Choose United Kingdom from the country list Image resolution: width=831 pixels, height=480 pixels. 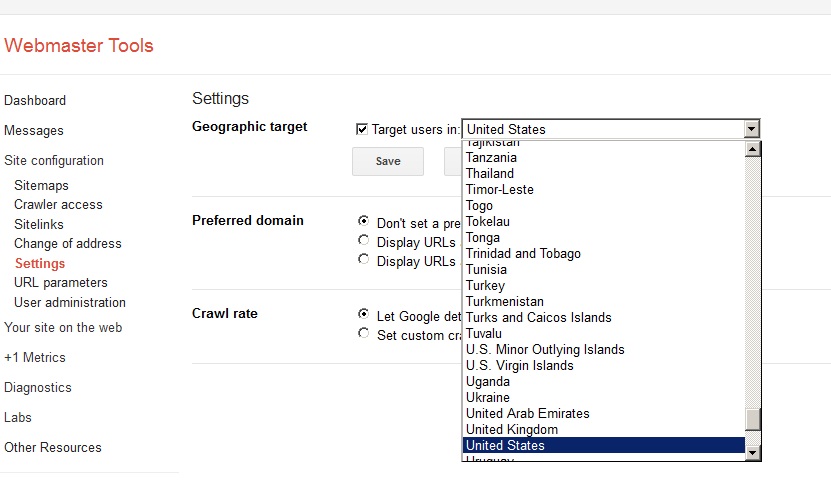click(604, 429)
